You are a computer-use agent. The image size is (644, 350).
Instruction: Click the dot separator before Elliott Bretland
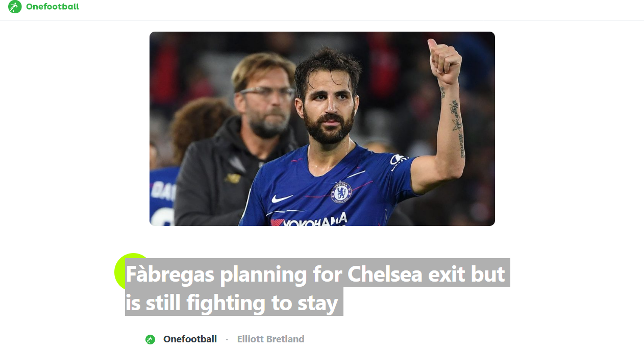click(x=227, y=339)
